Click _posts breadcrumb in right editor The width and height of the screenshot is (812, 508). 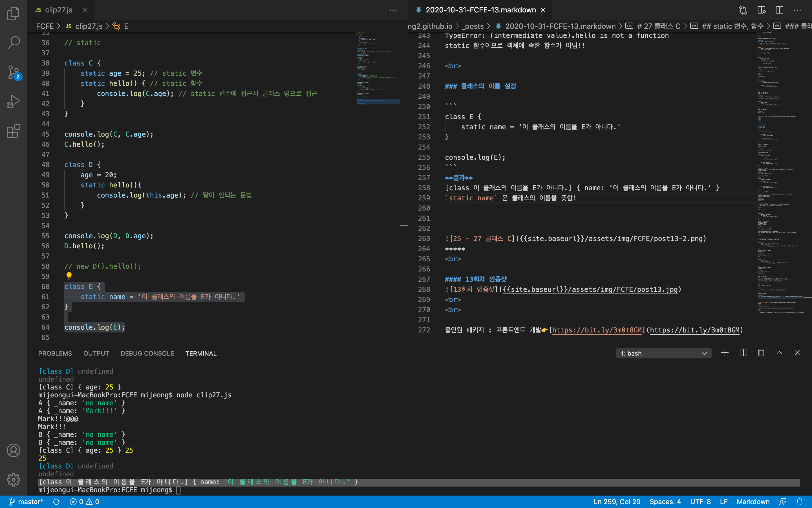(473, 26)
